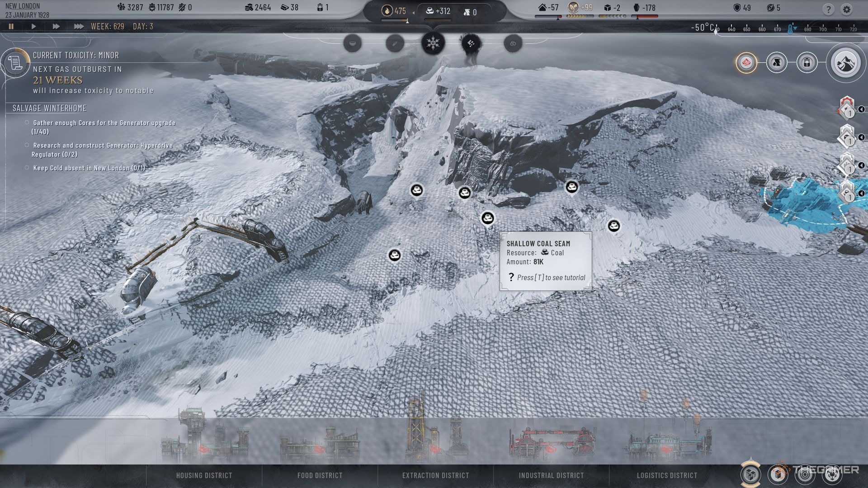The image size is (868, 488).
Task: Expand the second side notification arrow
Action: 862,137
